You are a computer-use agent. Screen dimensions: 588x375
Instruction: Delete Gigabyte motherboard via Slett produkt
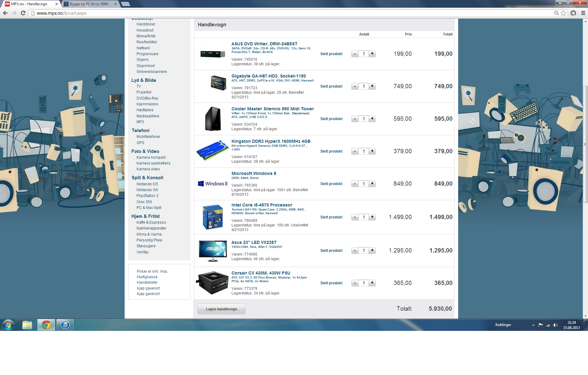331,86
